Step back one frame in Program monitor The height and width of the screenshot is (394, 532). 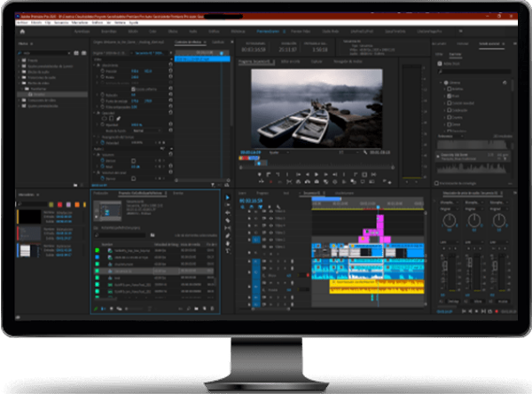tap(307, 174)
